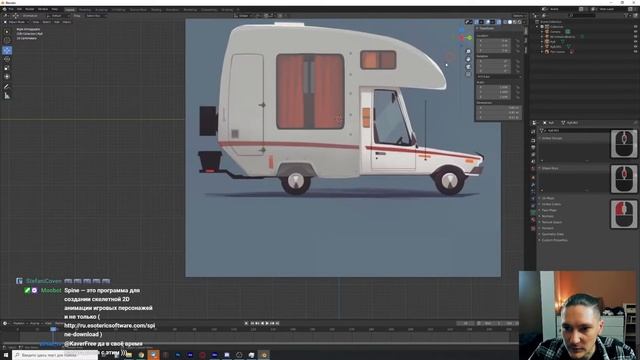This screenshot has height=360, width=640.
Task: Expand the Shape Keys panel
Action: 550,168
